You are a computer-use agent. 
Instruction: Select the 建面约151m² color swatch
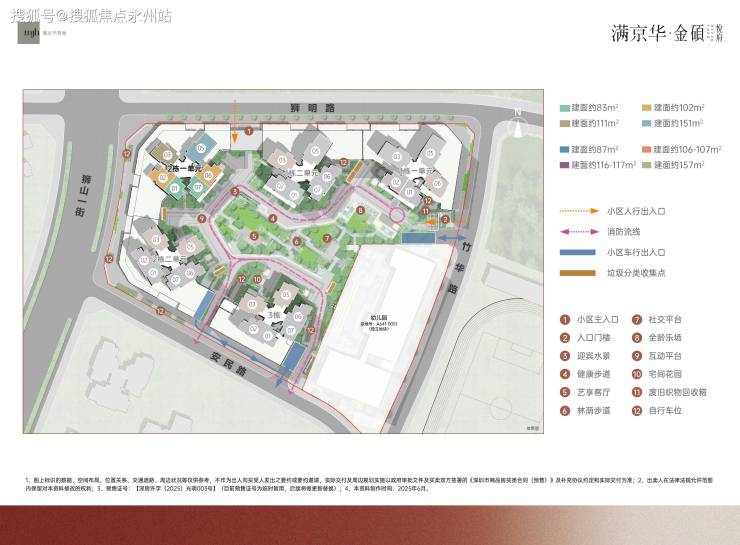point(647,123)
